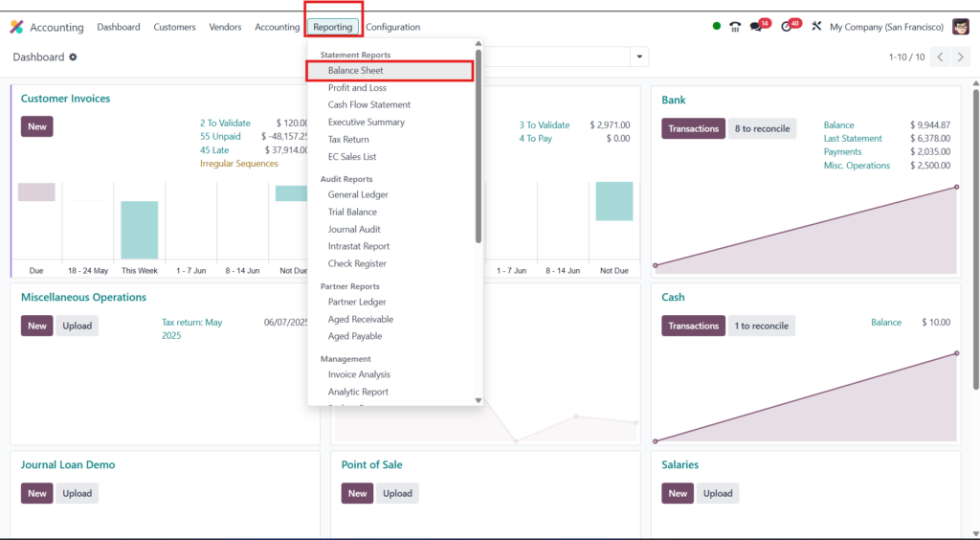Screen dimensions: 980x540
Task: Click New in Journal Loan Demo
Action: coord(37,493)
